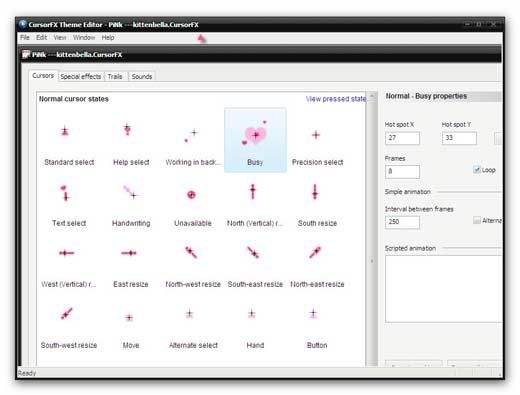Select the East resize cursor icon
The image size is (520, 395).
tap(129, 253)
